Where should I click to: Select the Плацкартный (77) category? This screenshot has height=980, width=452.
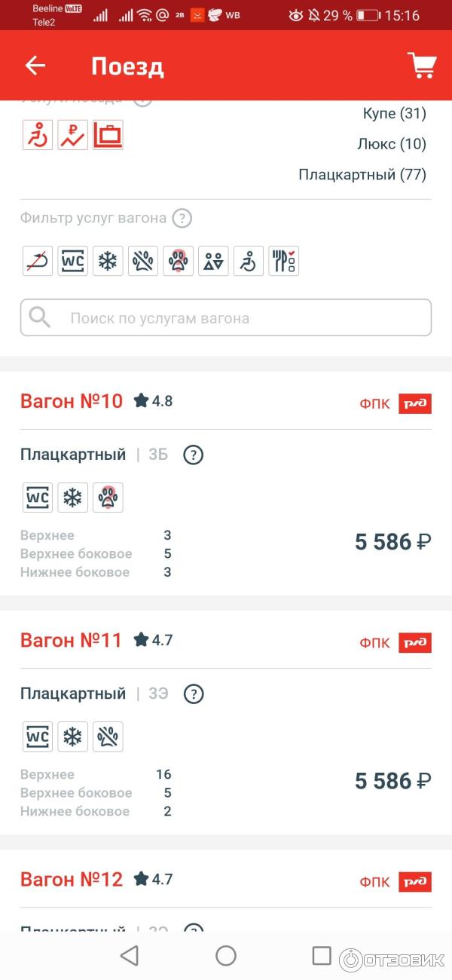point(362,175)
